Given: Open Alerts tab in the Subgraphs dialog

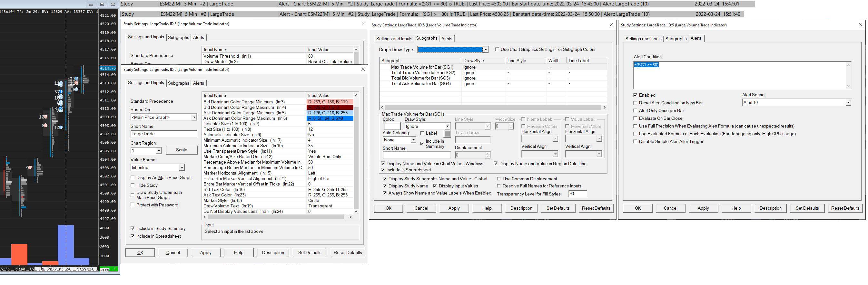Looking at the screenshot, I should (x=447, y=39).
